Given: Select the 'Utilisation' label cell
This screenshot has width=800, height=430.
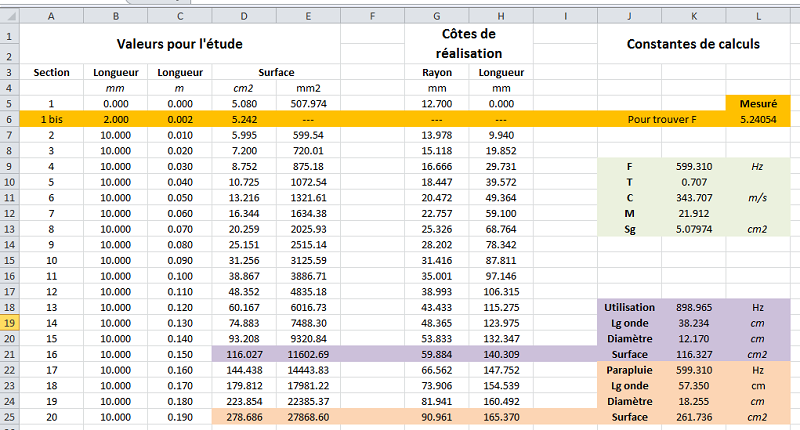Looking at the screenshot, I should click(x=630, y=307).
